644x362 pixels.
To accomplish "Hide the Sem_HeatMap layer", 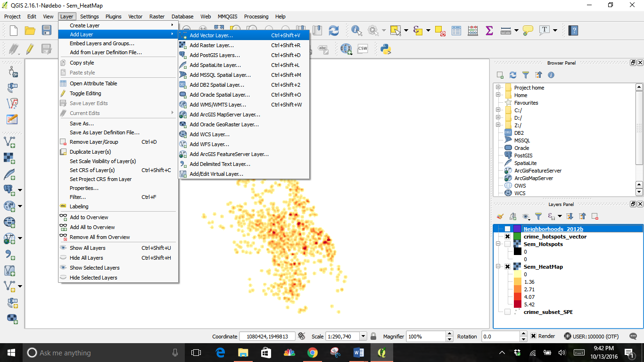I will (508, 266).
